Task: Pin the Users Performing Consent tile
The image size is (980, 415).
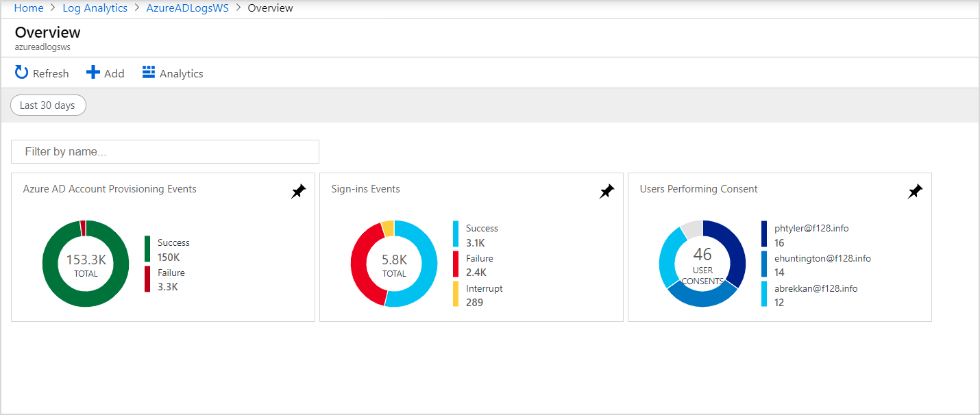Action: 915,192
